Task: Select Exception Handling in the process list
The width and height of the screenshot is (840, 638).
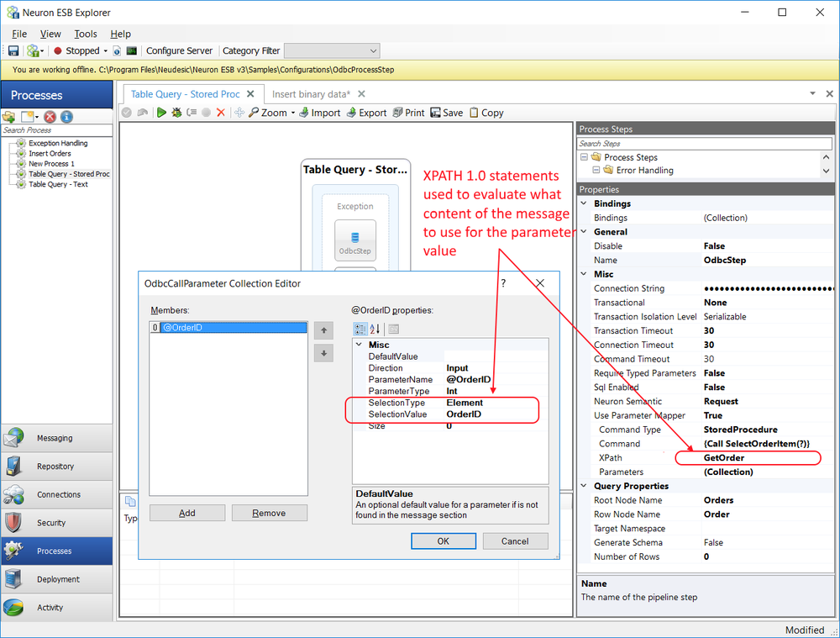Action: click(58, 143)
